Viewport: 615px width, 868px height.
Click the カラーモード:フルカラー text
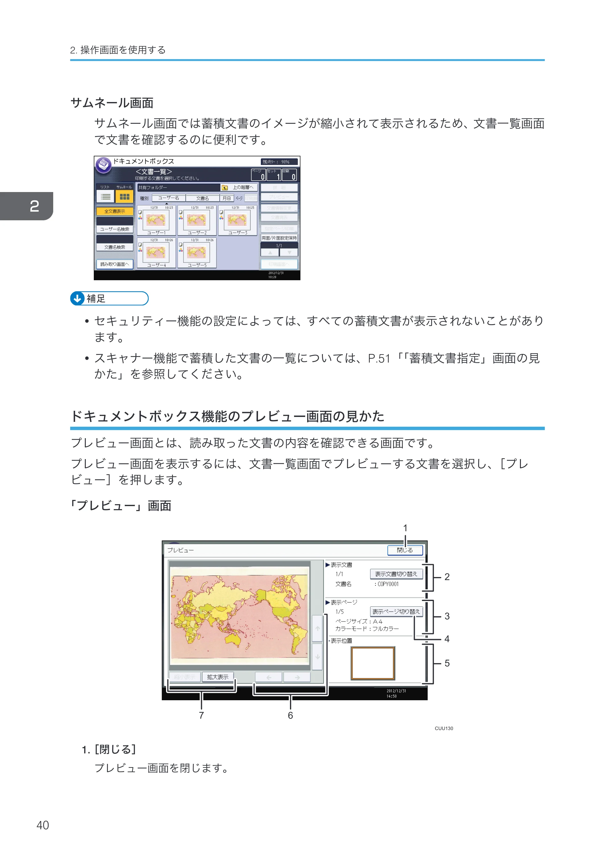pyautogui.click(x=367, y=628)
